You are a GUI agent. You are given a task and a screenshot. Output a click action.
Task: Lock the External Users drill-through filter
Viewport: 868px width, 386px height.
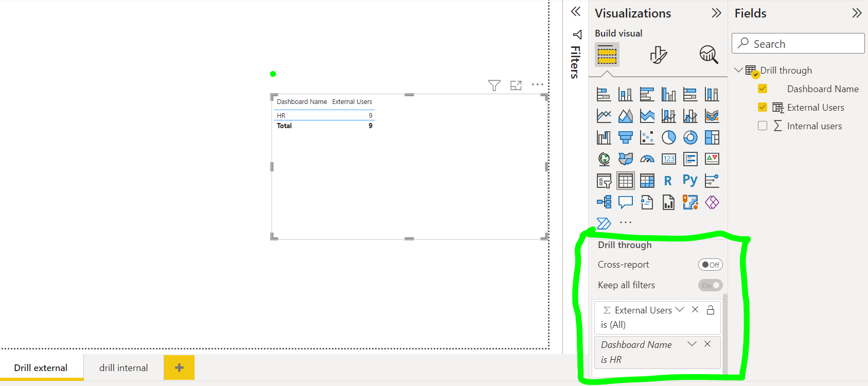click(x=711, y=310)
